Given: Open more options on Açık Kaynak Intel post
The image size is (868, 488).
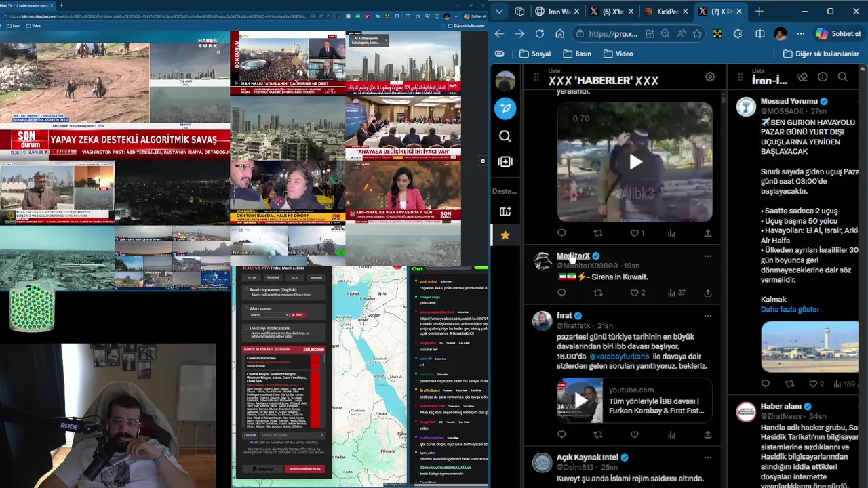Looking at the screenshot, I should (707, 457).
